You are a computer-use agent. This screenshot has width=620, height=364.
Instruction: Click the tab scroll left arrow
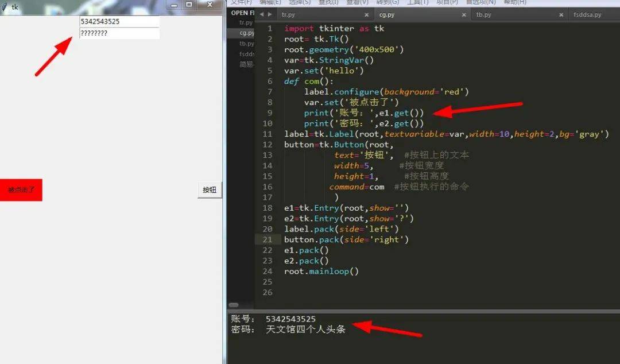pyautogui.click(x=261, y=14)
